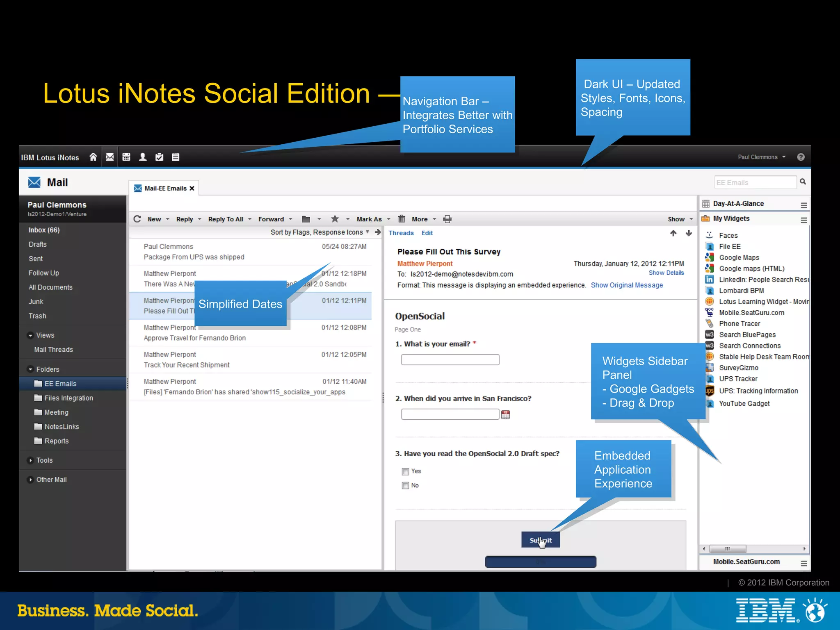Screen dimensions: 840x630
Task: Click the Submit button
Action: click(x=541, y=540)
